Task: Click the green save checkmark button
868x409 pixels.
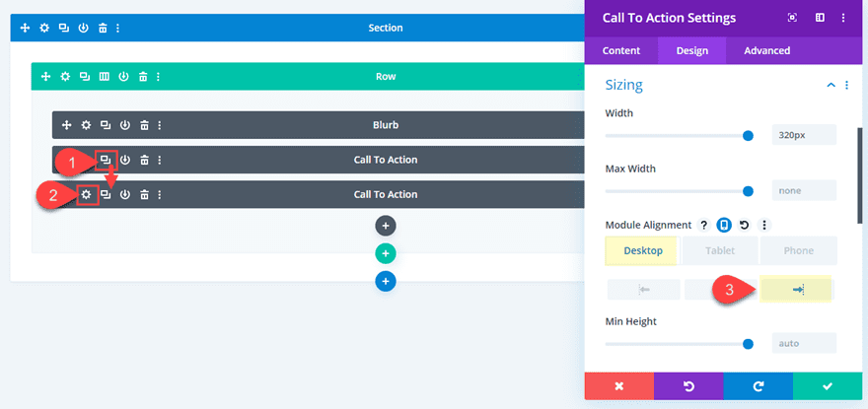Action: (x=827, y=385)
